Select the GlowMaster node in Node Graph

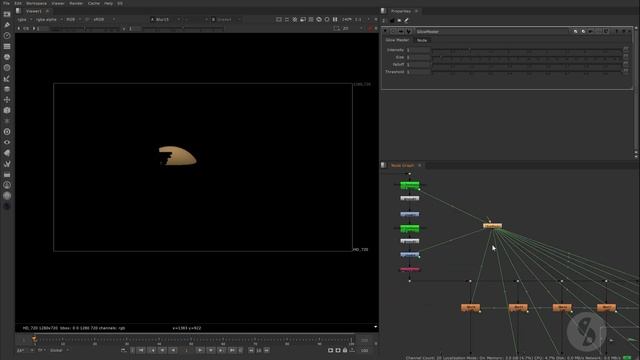493,226
